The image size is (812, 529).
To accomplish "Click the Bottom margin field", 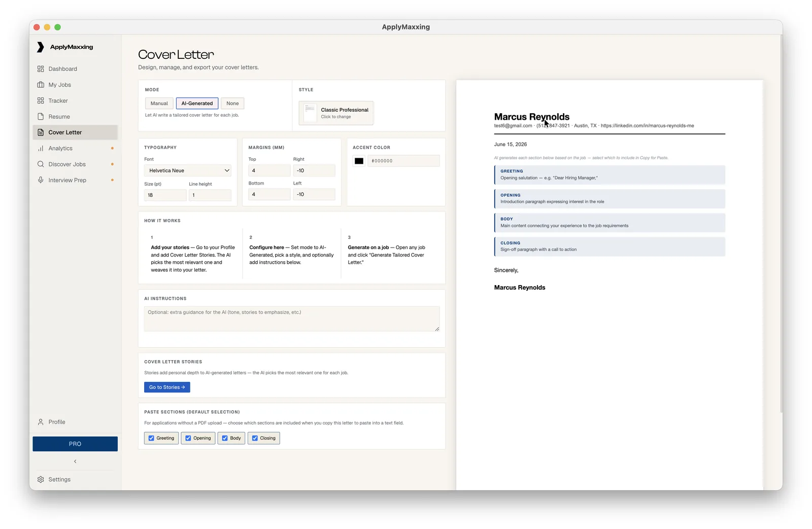I will [269, 195].
